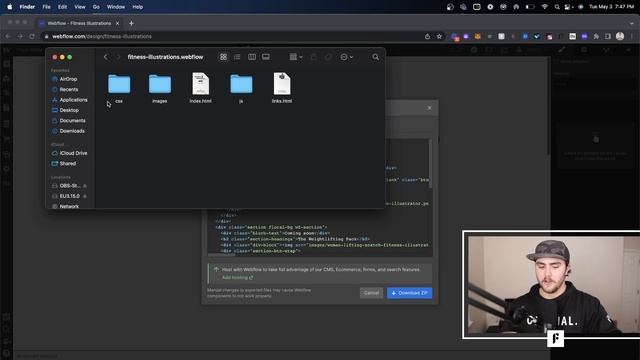Click the Finder search icon
640x360 pixels.
(376, 57)
